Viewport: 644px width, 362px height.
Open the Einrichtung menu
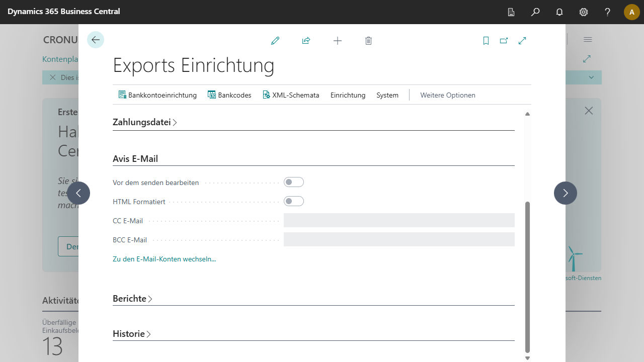click(348, 95)
